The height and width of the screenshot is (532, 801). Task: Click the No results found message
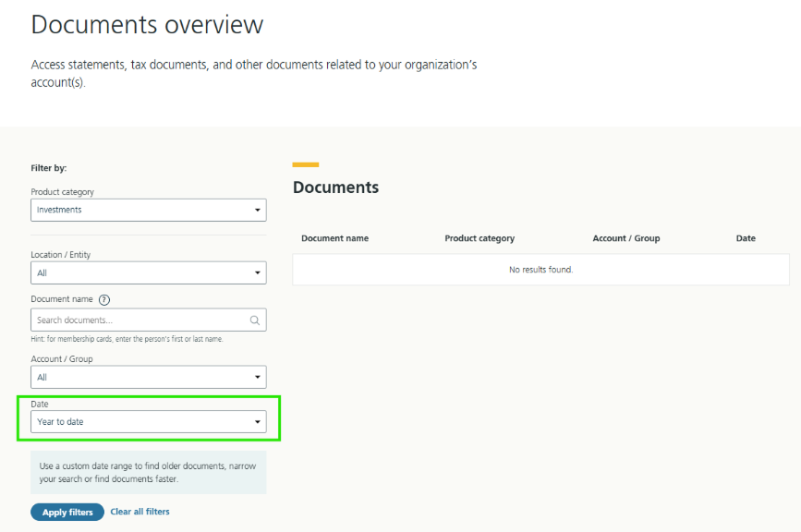click(x=541, y=270)
